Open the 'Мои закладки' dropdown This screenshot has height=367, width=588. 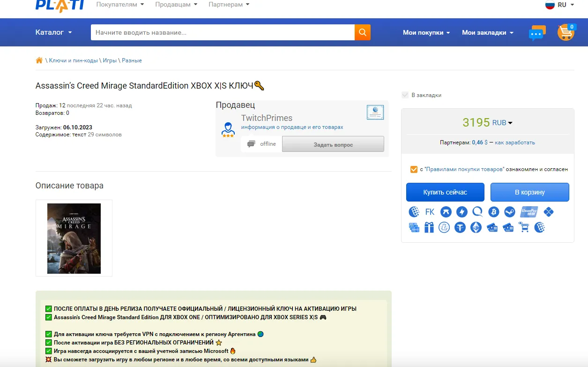[488, 32]
